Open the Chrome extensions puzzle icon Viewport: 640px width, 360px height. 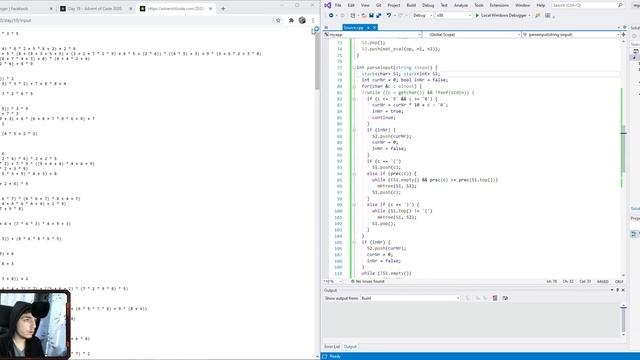coord(291,20)
